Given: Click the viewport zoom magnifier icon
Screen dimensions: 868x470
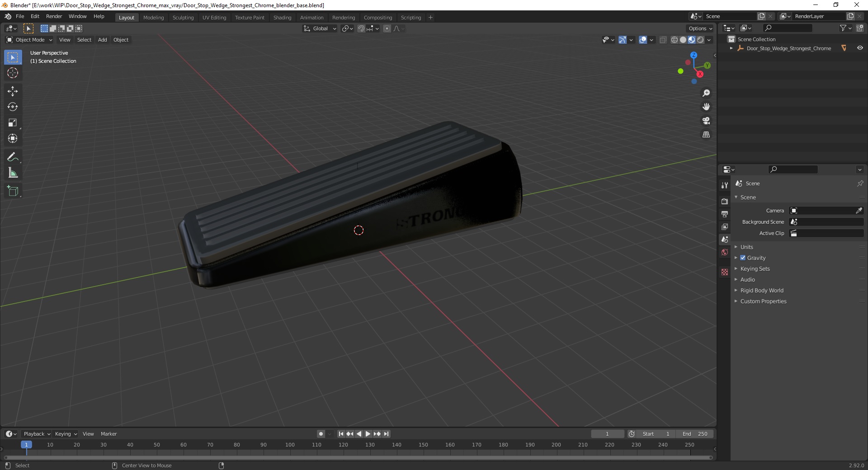Looking at the screenshot, I should point(706,93).
